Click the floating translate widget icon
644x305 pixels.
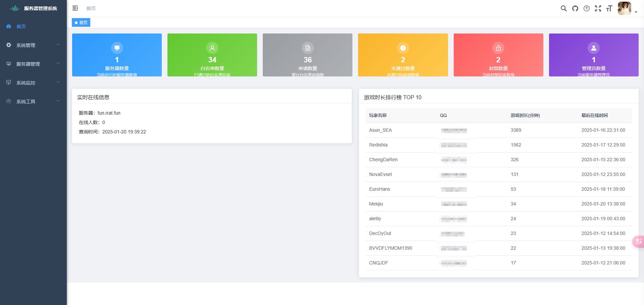coord(638,241)
